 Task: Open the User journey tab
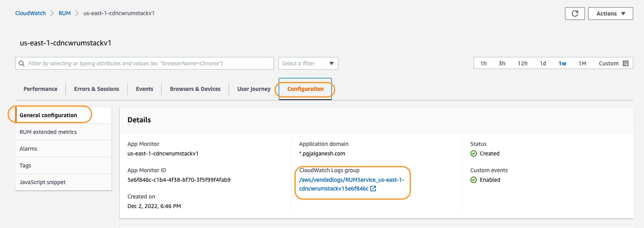pos(254,89)
